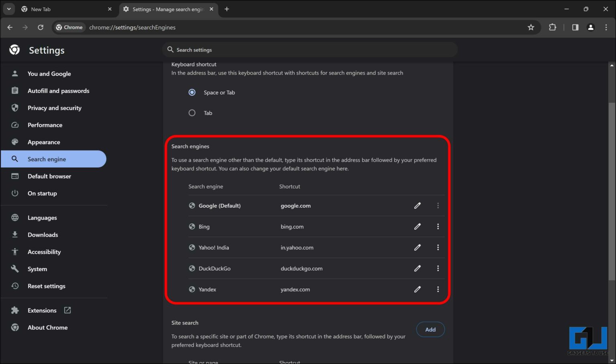This screenshot has height=364, width=616.
Task: Open the three-dot menu for Yahoo! India
Action: click(x=438, y=247)
